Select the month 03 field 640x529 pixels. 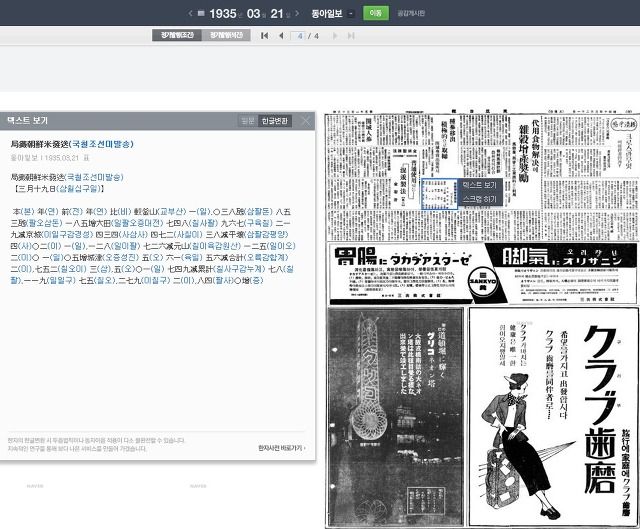(253, 13)
